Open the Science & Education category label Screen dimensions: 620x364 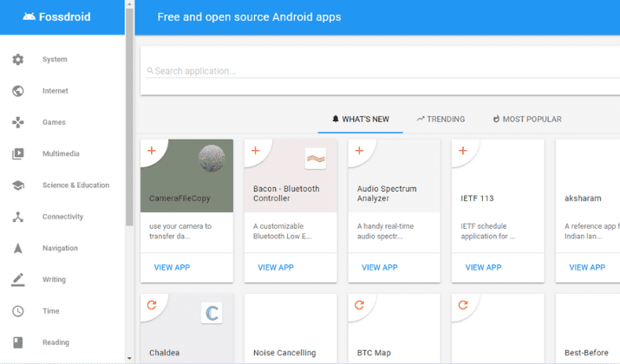[76, 185]
